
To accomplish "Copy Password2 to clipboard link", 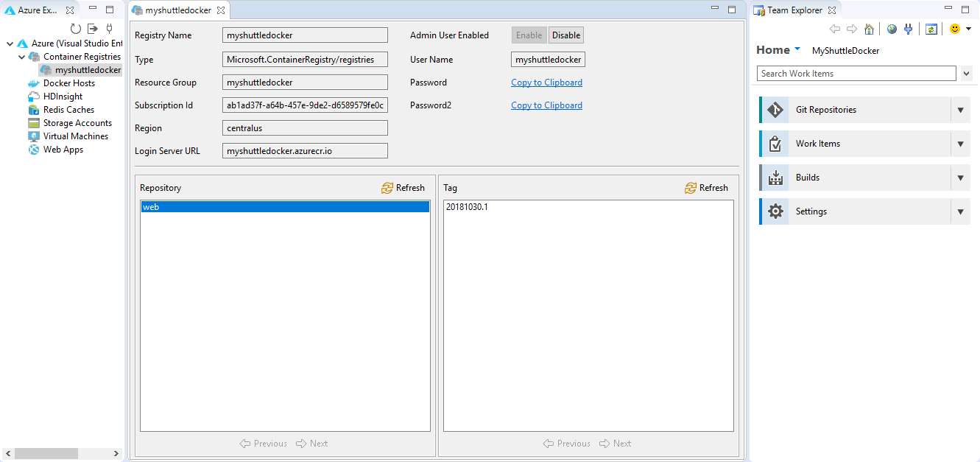I will pos(546,105).
